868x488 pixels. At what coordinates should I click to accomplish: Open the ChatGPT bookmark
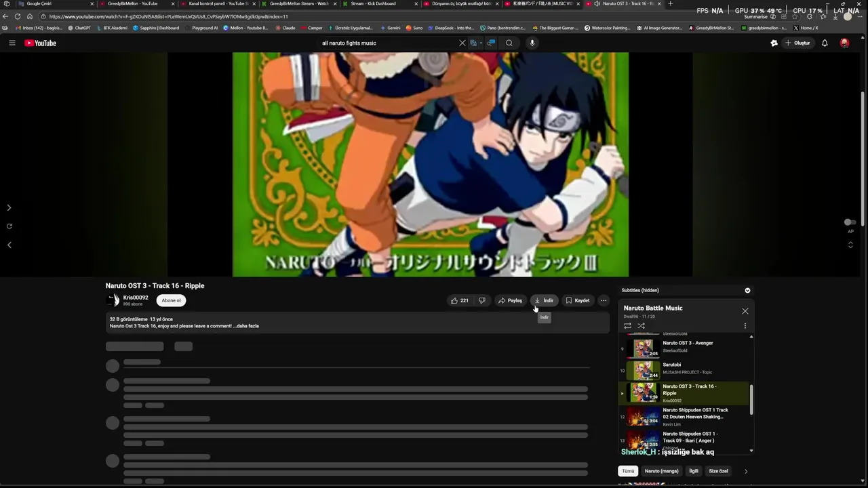pyautogui.click(x=79, y=28)
